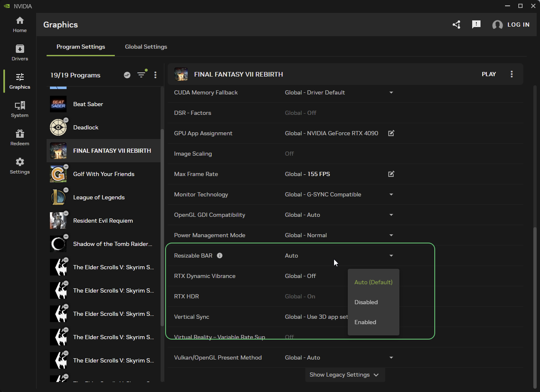Image resolution: width=540 pixels, height=392 pixels.
Task: Maximize the NVIDIA app window
Action: [520, 6]
